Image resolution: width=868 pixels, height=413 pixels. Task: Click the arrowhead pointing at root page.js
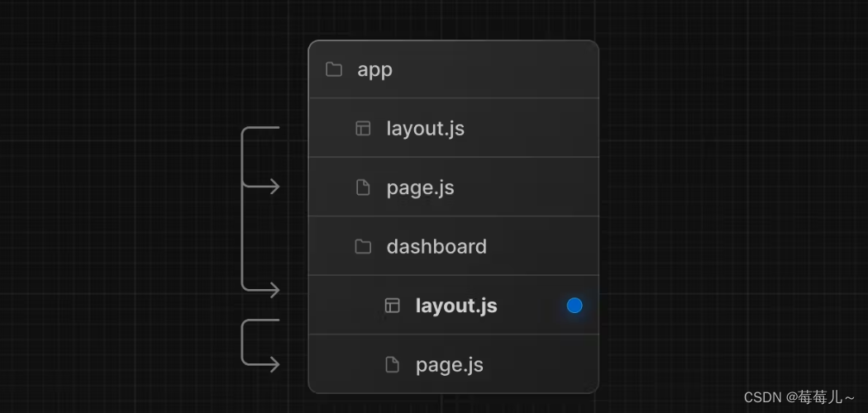click(x=274, y=187)
